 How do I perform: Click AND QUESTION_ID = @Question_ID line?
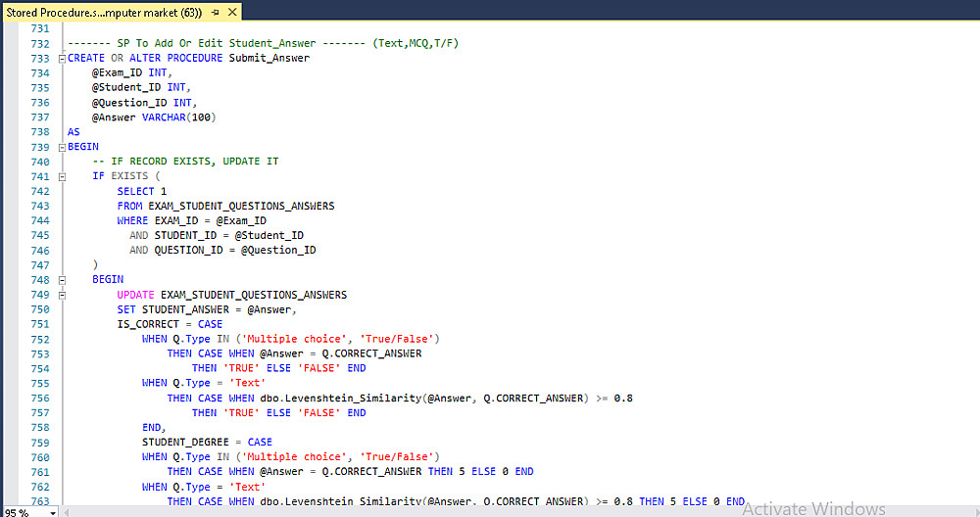222,250
